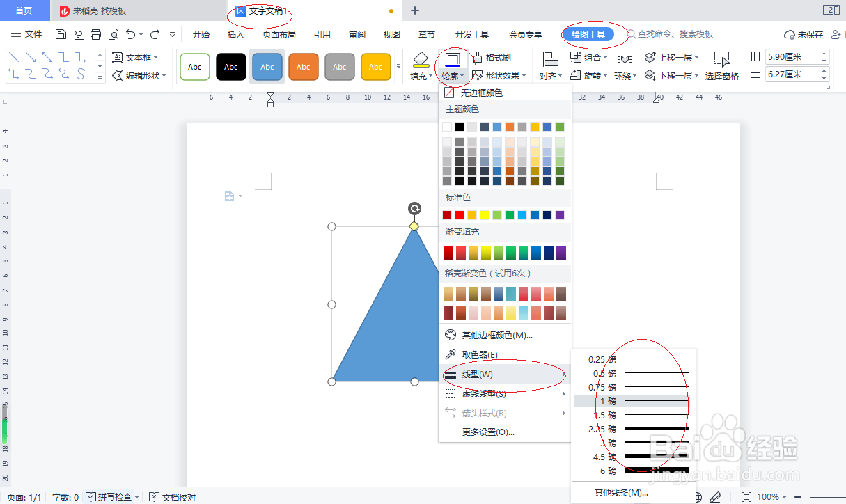Pick red in standard colors row
The width and height of the screenshot is (846, 504).
[460, 215]
